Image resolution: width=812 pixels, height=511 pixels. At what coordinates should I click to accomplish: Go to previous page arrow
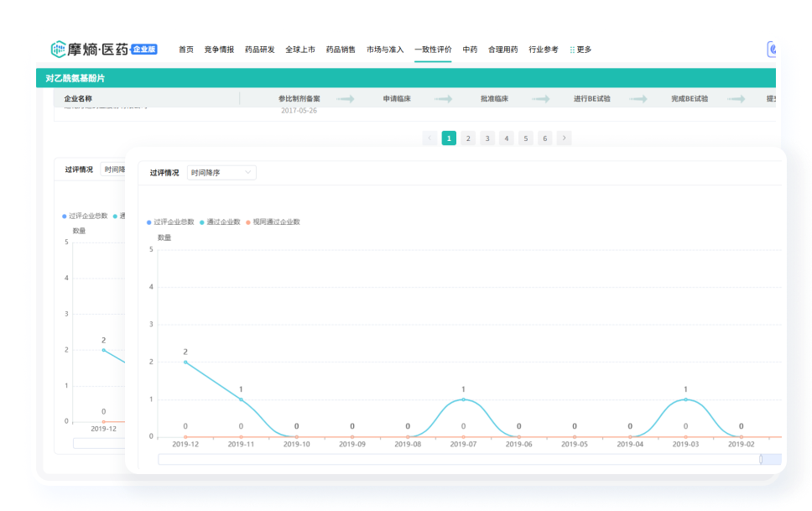(x=429, y=138)
